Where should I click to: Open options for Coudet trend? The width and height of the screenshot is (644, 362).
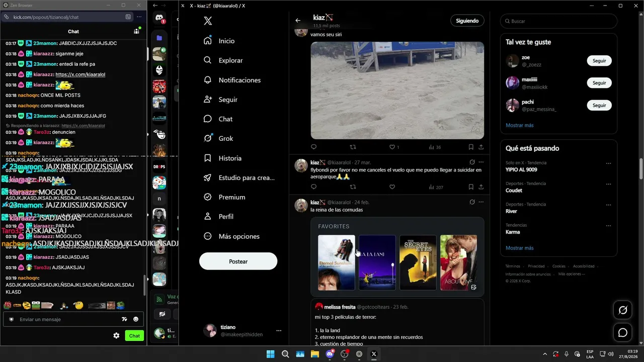tap(609, 184)
